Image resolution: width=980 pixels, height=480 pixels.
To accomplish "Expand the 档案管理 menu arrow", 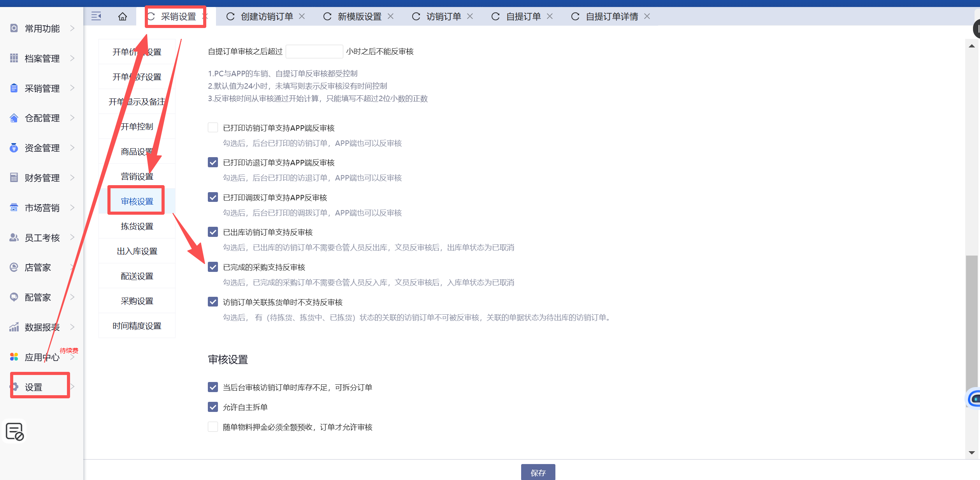I will tap(72, 58).
